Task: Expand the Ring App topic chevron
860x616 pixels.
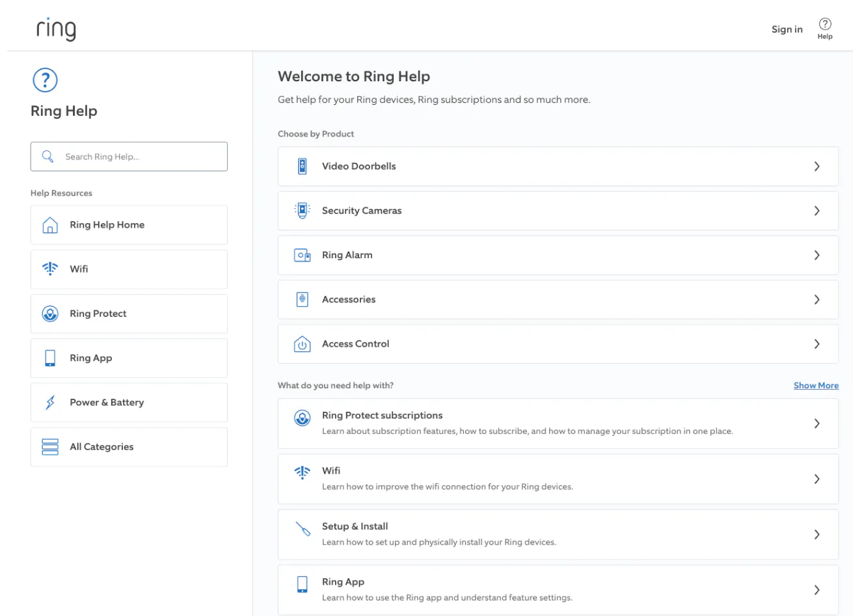Action: [817, 590]
